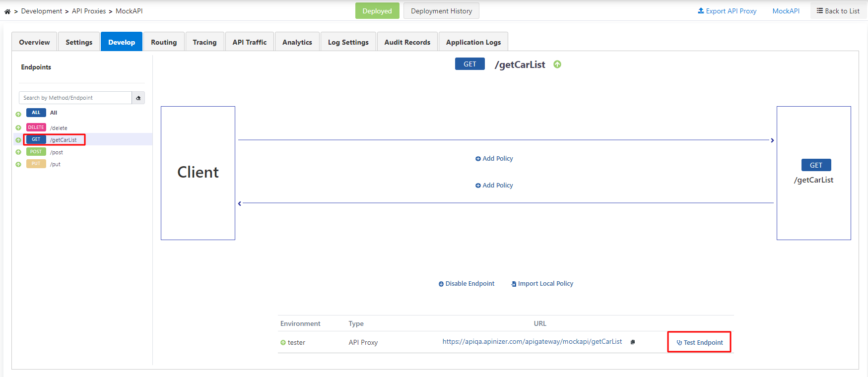Viewport: 868px width, 377px height.
Task: Click the ALL method badge
Action: [36, 113]
